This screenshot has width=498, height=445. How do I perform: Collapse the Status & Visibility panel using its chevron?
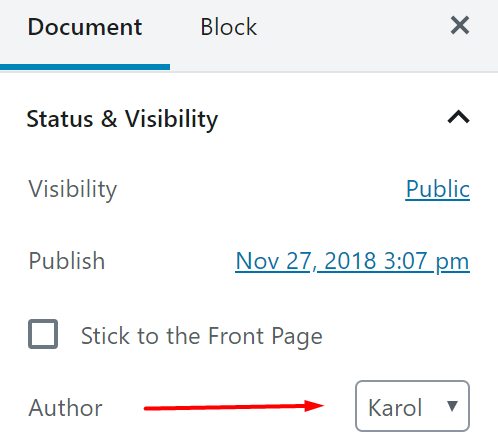click(459, 117)
